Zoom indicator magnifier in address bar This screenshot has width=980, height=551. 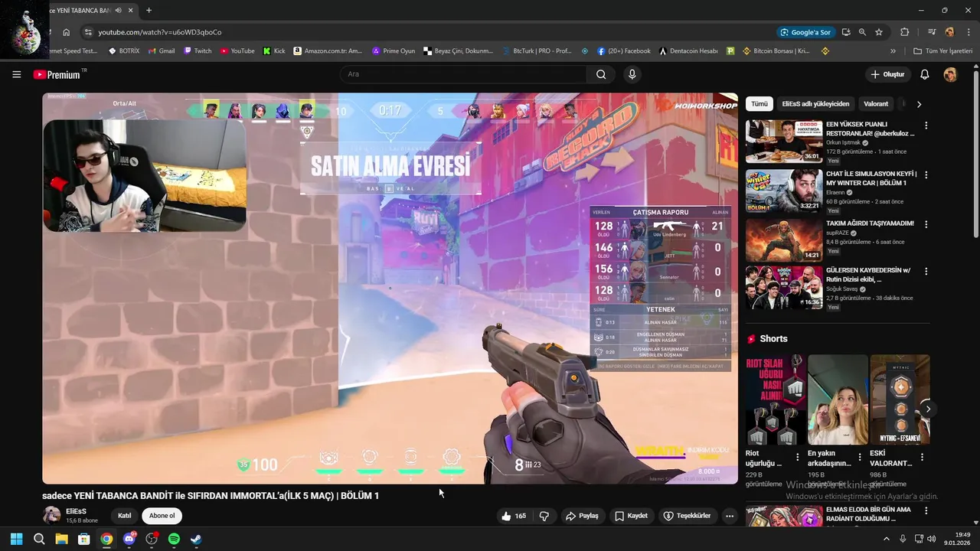pyautogui.click(x=862, y=32)
